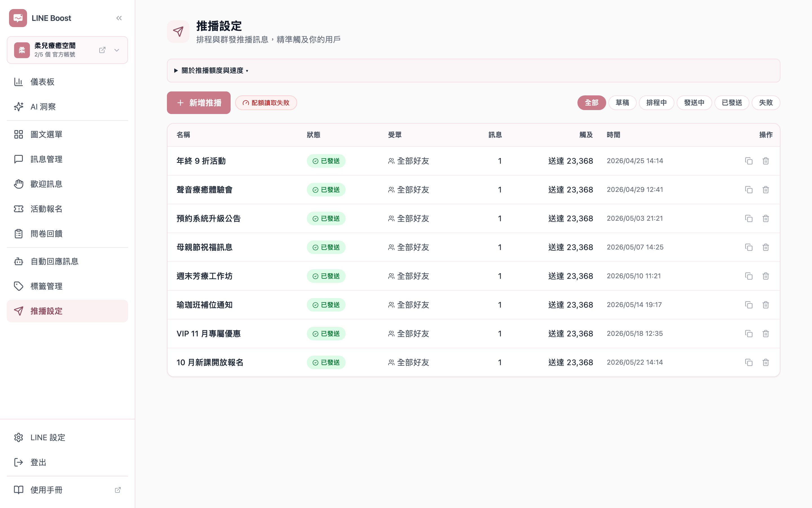Click the 名稱 column header
812x508 pixels.
pos(183,135)
